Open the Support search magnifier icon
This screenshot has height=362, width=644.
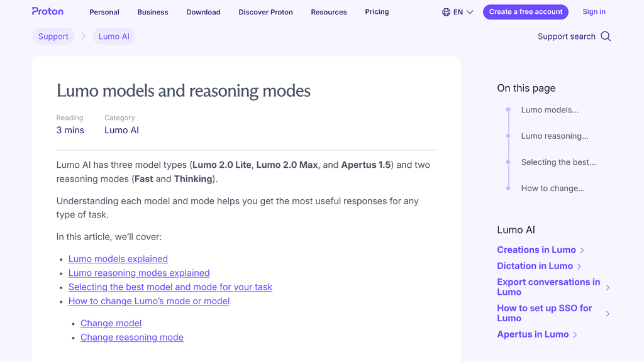click(x=606, y=36)
